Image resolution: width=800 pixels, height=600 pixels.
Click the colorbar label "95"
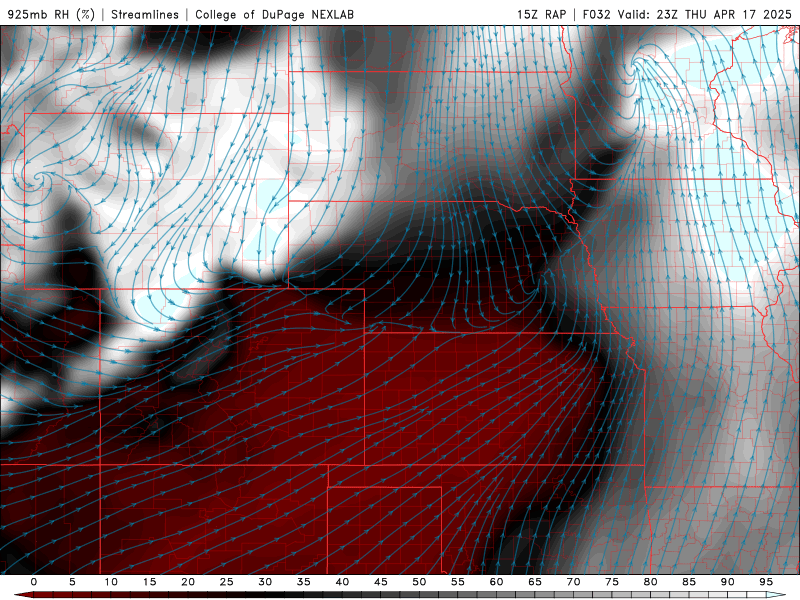tap(766, 582)
